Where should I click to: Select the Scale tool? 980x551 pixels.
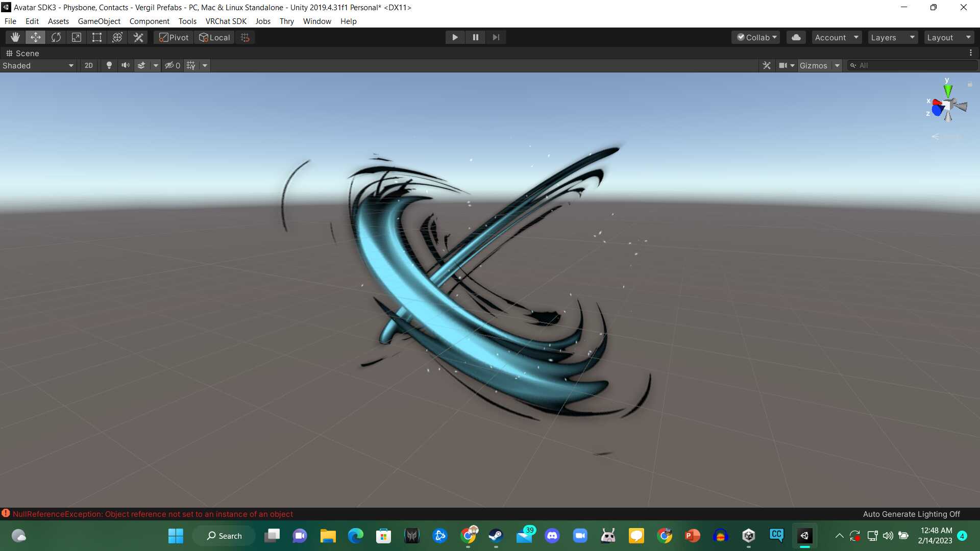tap(77, 37)
